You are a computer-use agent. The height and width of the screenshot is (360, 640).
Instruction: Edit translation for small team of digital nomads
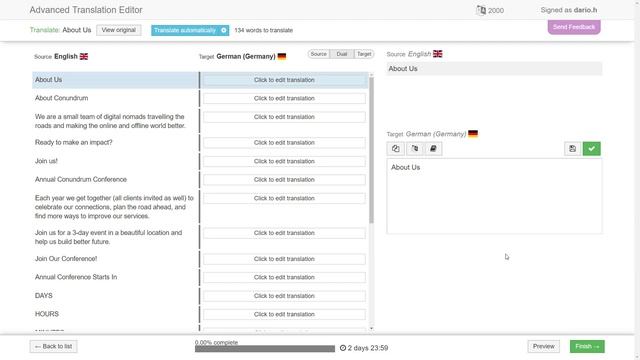point(284,117)
